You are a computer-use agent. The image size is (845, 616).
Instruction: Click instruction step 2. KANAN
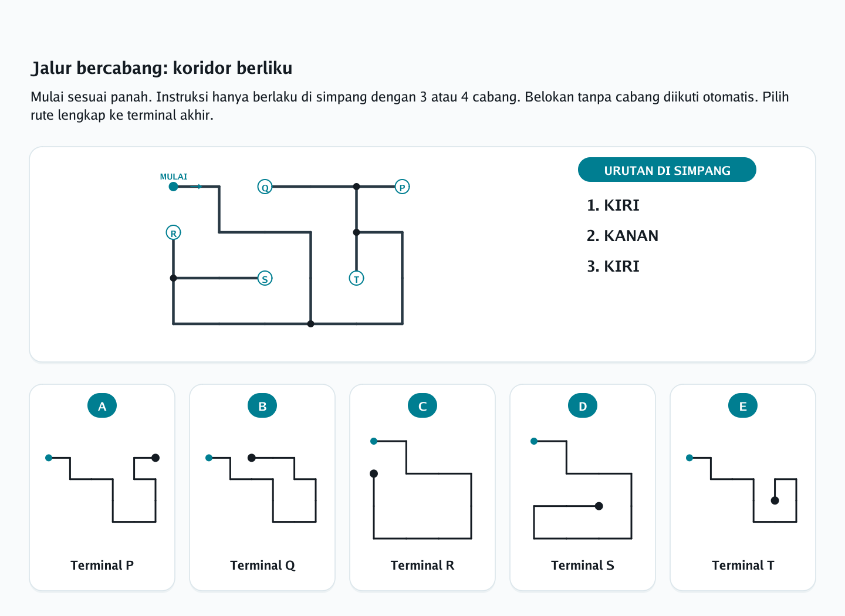pos(623,236)
